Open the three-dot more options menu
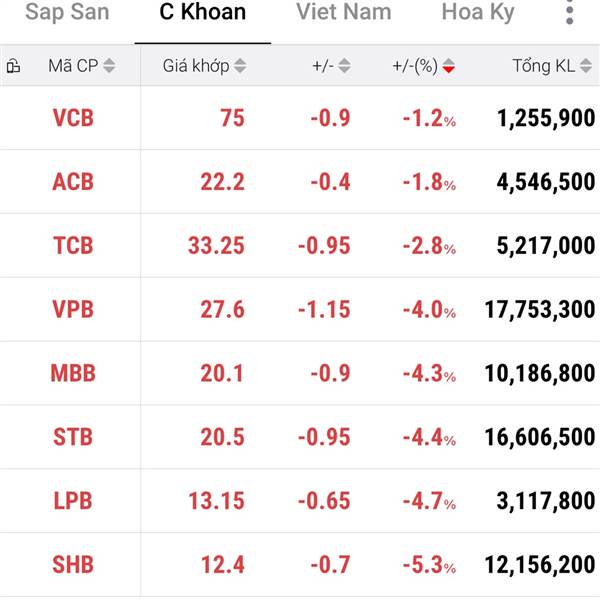This screenshot has height=600, width=600. coord(570,14)
